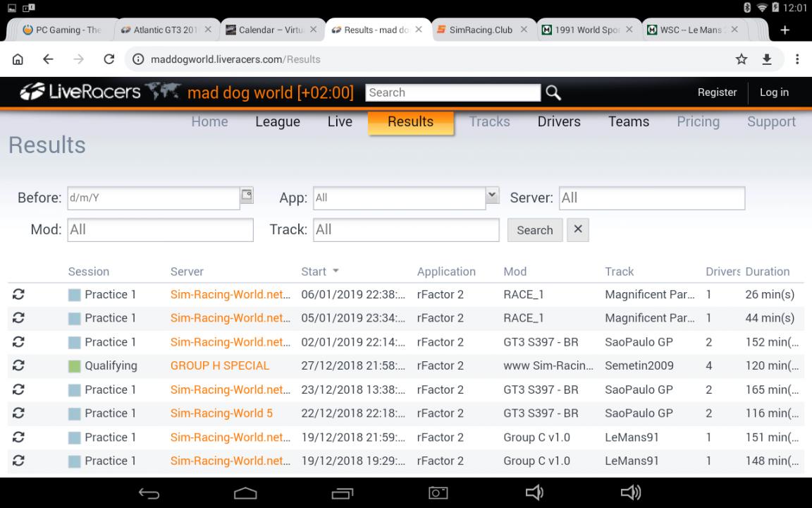The image size is (812, 508).
Task: Bookmark page with star icon
Action: [x=742, y=59]
